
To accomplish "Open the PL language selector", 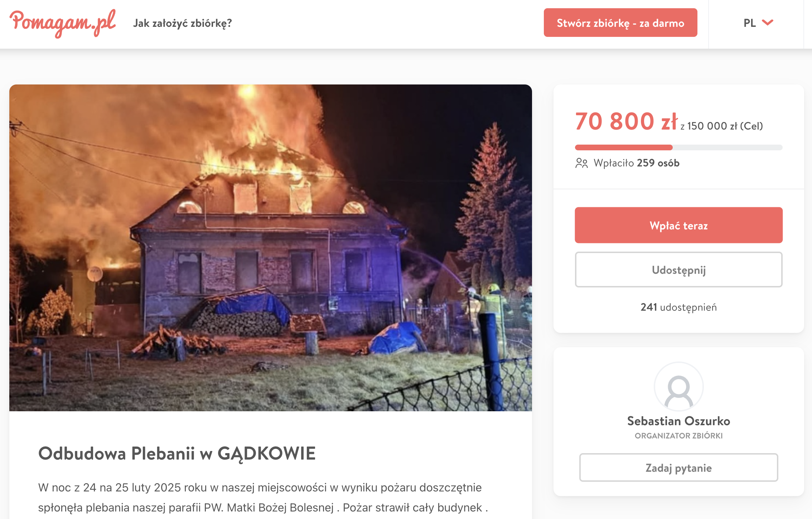I will 758,23.
